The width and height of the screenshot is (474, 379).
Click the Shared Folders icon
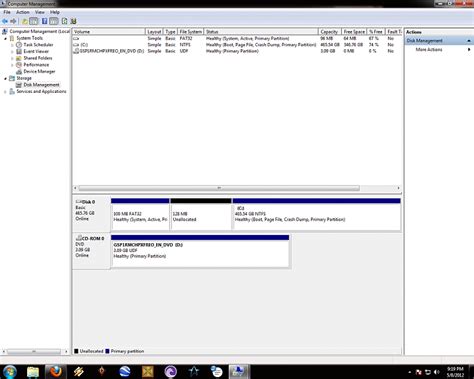pos(19,58)
